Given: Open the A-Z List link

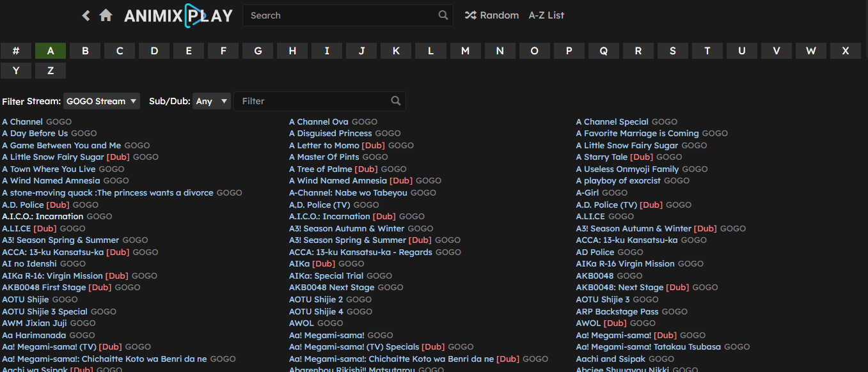Looking at the screenshot, I should 546,15.
